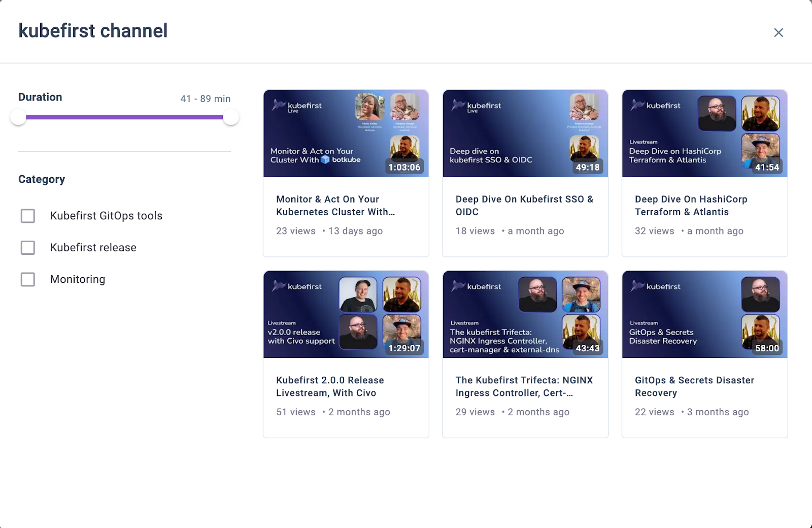The width and height of the screenshot is (812, 528).
Task: Click the 'Category' filter heading
Action: click(x=42, y=179)
